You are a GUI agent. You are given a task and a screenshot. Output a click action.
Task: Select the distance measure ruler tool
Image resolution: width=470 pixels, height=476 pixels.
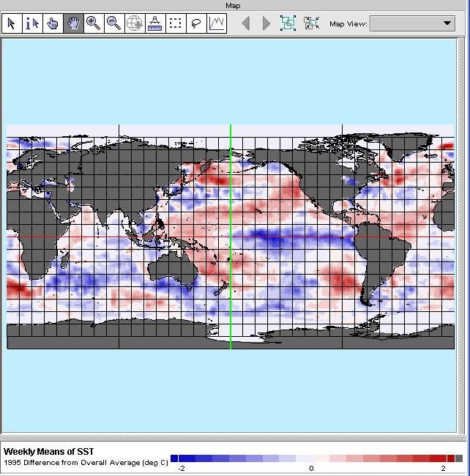point(155,23)
